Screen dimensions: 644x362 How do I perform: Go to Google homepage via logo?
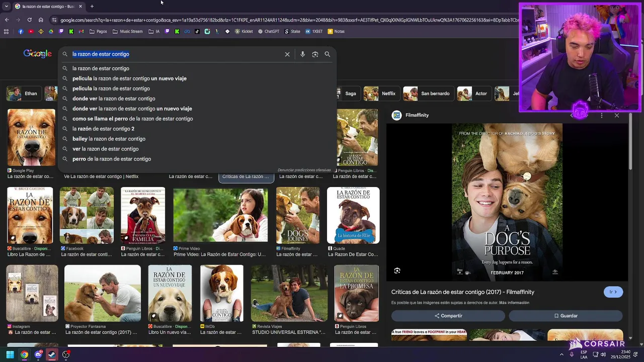pos(37,54)
